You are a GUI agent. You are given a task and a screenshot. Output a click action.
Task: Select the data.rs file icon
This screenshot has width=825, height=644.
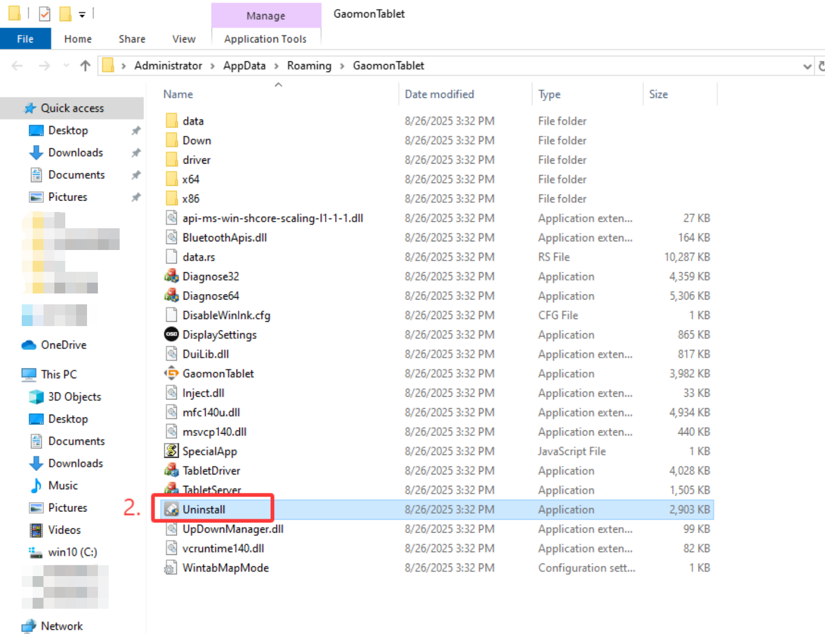pos(171,257)
